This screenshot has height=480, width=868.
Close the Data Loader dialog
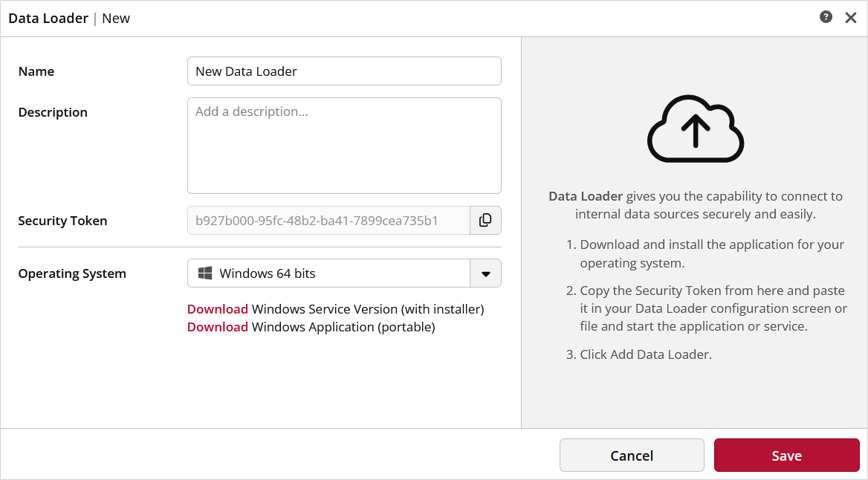851,18
